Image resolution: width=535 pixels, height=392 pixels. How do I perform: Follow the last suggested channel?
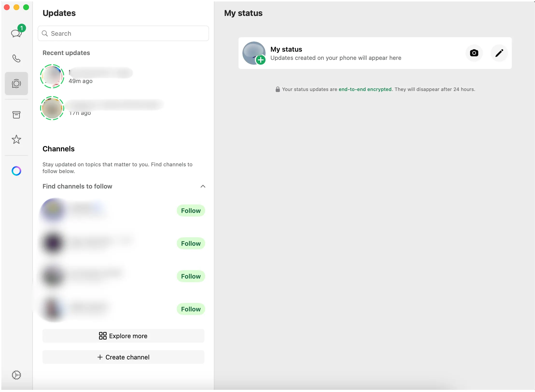click(190, 309)
